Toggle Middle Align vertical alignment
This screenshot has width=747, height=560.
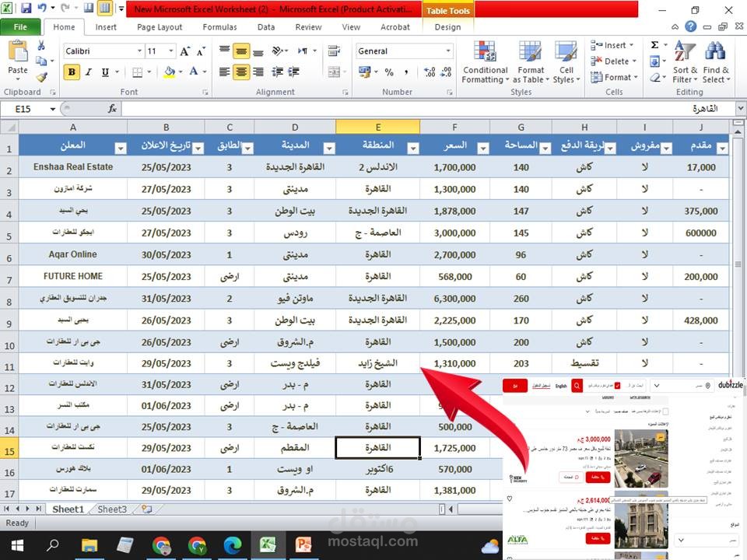241,51
